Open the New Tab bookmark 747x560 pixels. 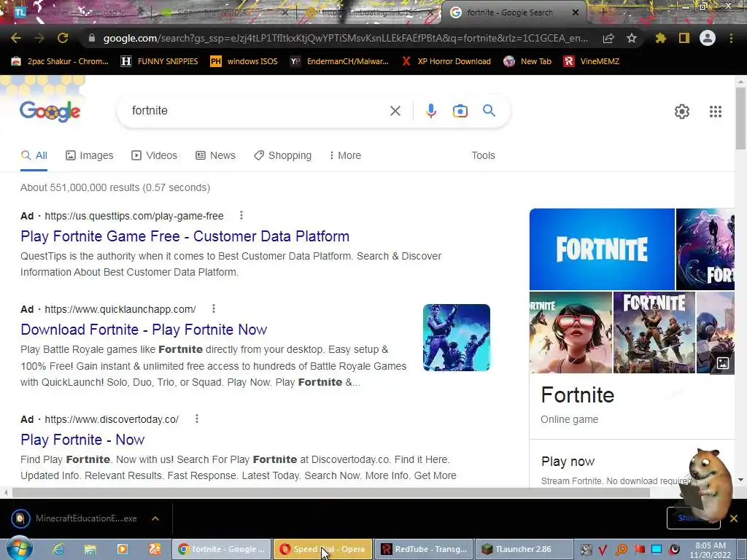pos(528,61)
